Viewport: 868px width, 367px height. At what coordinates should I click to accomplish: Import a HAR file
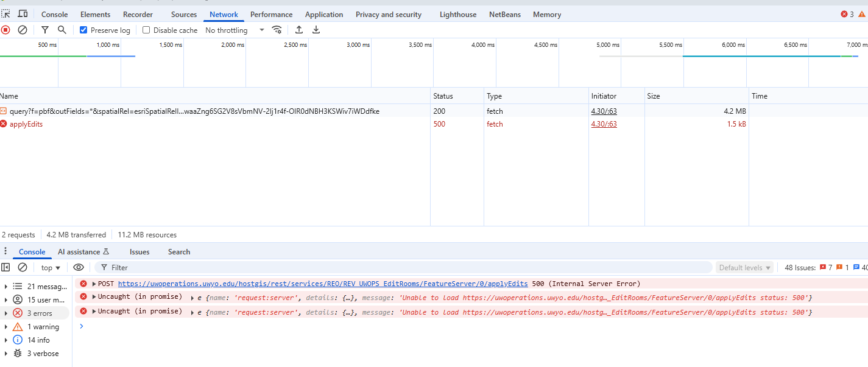click(298, 29)
